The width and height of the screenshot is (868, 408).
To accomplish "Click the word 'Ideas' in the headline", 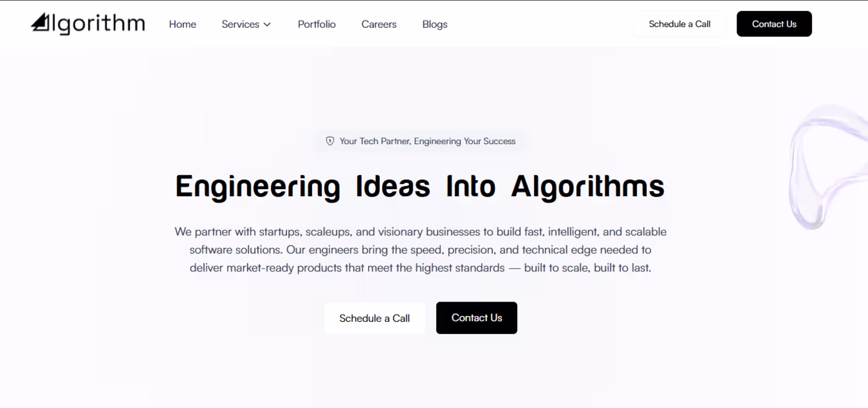I will click(x=393, y=187).
